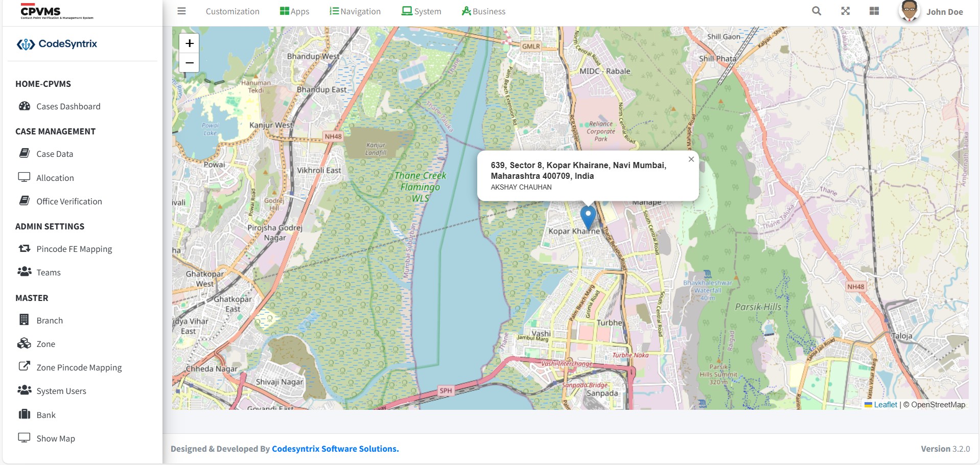Go to Pincode FE Mapping page
Viewport: 980px width, 465px height.
[x=74, y=249]
